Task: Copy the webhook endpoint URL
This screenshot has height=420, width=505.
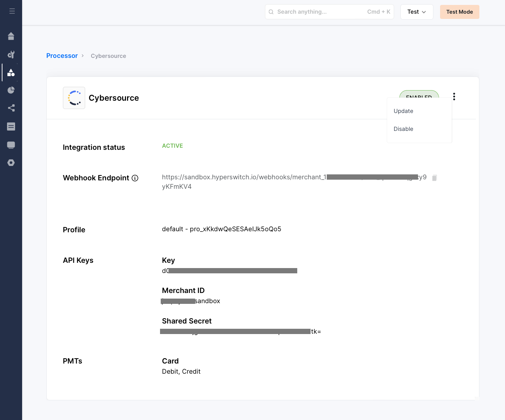Action: [x=434, y=178]
